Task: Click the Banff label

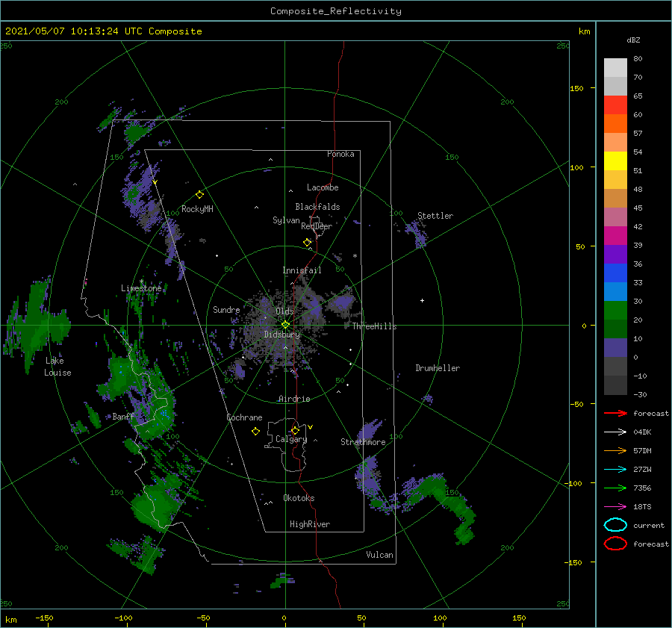Action: (x=123, y=417)
